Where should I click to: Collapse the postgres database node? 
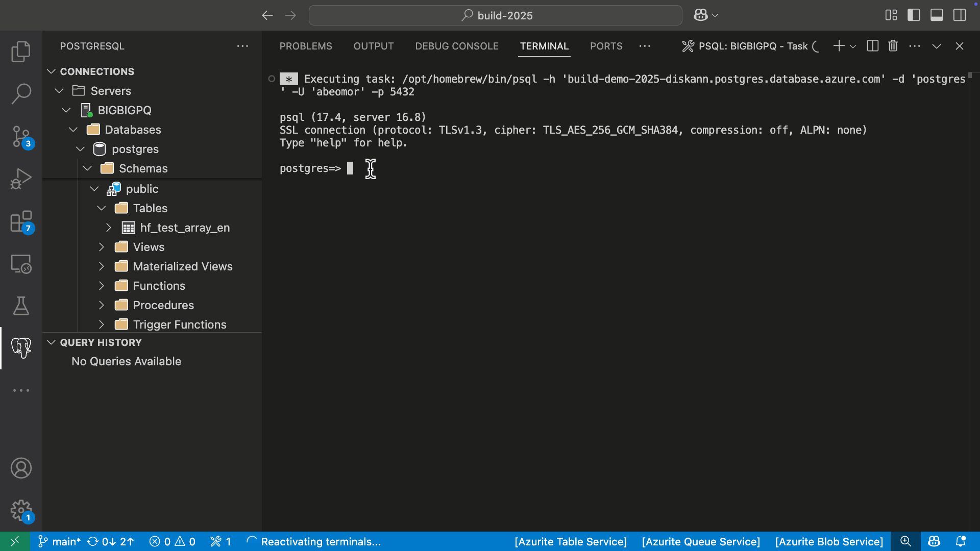[81, 149]
